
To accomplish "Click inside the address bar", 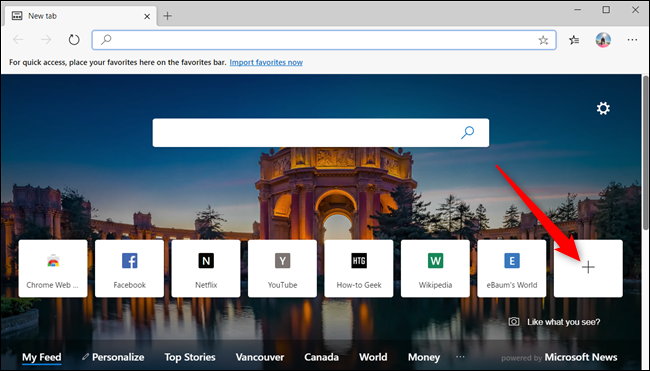I will pyautogui.click(x=324, y=40).
